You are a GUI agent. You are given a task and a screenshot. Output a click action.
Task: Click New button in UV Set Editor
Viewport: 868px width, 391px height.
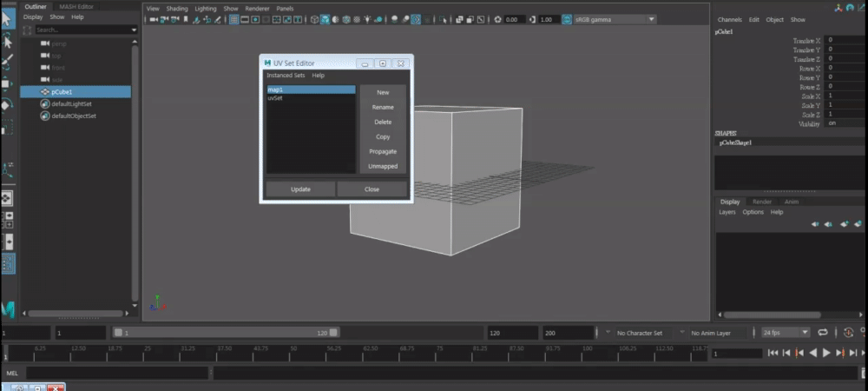click(383, 92)
